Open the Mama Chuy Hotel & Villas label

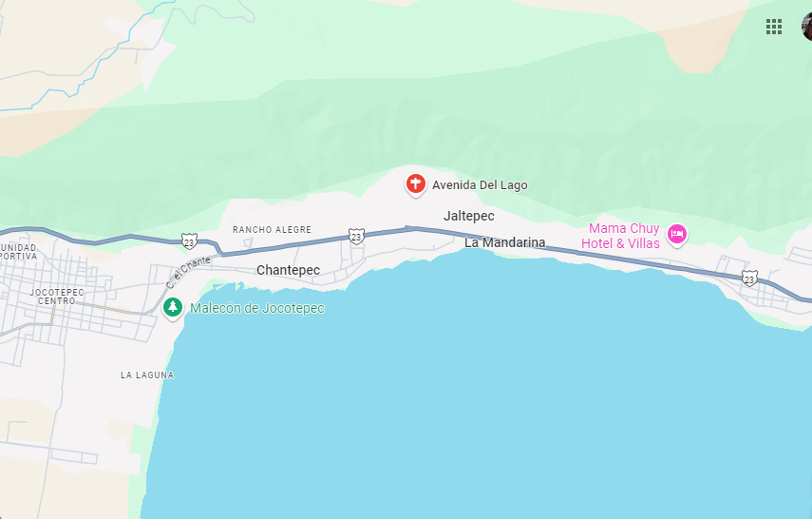tap(620, 236)
